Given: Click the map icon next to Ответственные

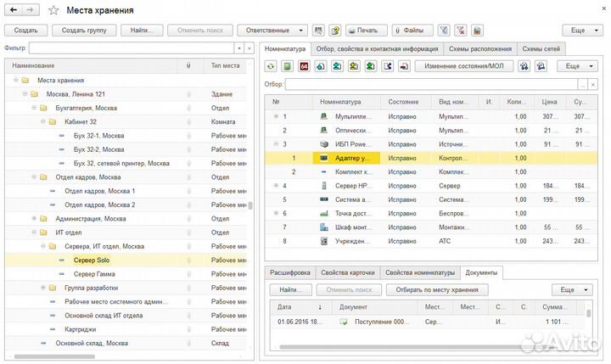Looking at the screenshot, I should tap(318, 30).
